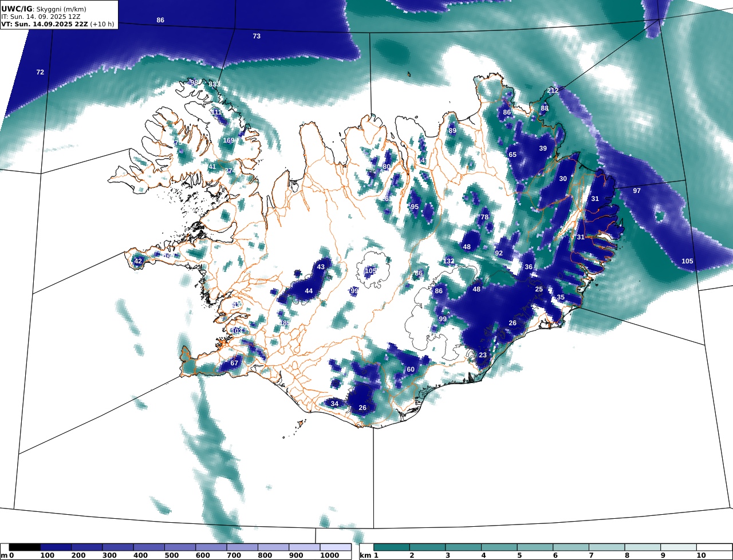Click the 'VT: Sun. 14.09.2025 22Z' valid time line
The image size is (733, 560).
[x=44, y=25]
